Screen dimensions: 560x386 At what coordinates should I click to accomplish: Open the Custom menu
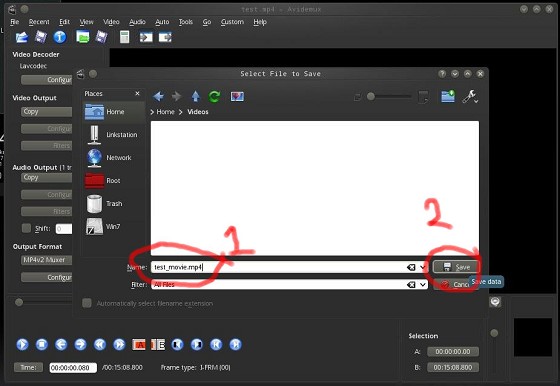tap(232, 22)
